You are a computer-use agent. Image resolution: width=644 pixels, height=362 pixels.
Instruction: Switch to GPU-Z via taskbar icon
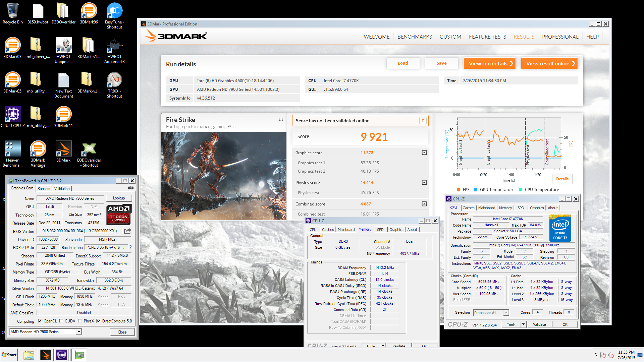(79, 355)
